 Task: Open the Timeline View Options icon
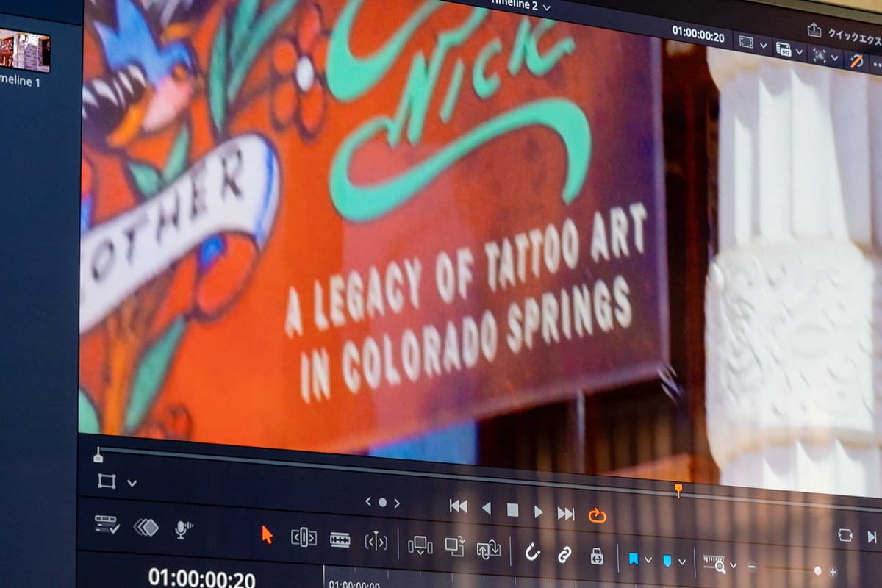[107, 524]
